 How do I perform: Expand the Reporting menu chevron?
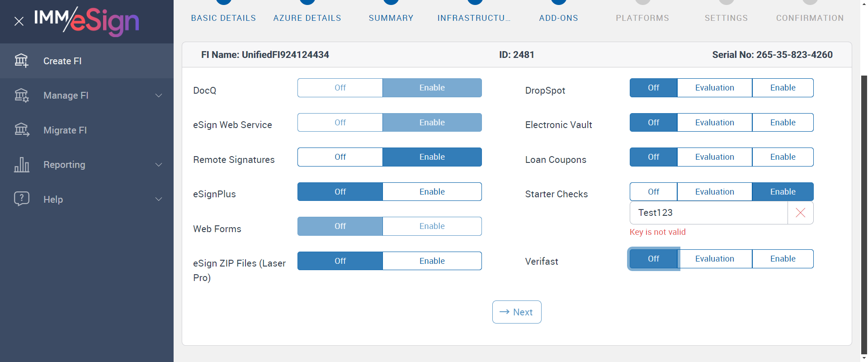click(x=159, y=165)
